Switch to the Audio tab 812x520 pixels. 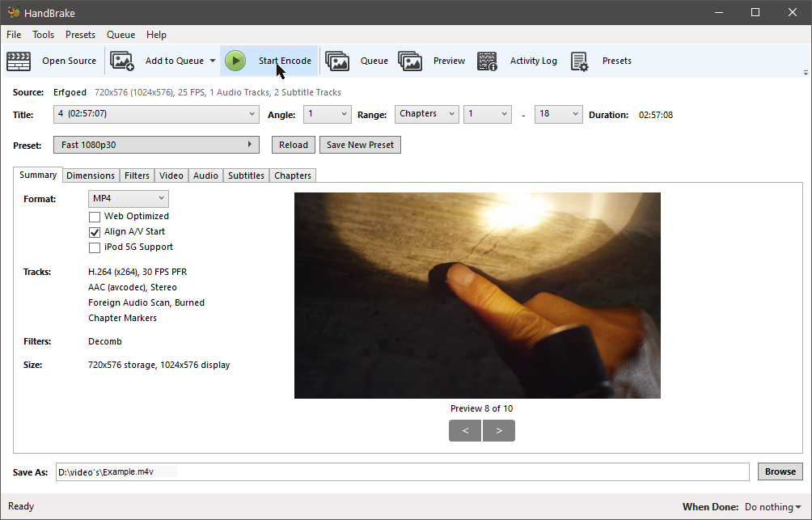pyautogui.click(x=205, y=175)
